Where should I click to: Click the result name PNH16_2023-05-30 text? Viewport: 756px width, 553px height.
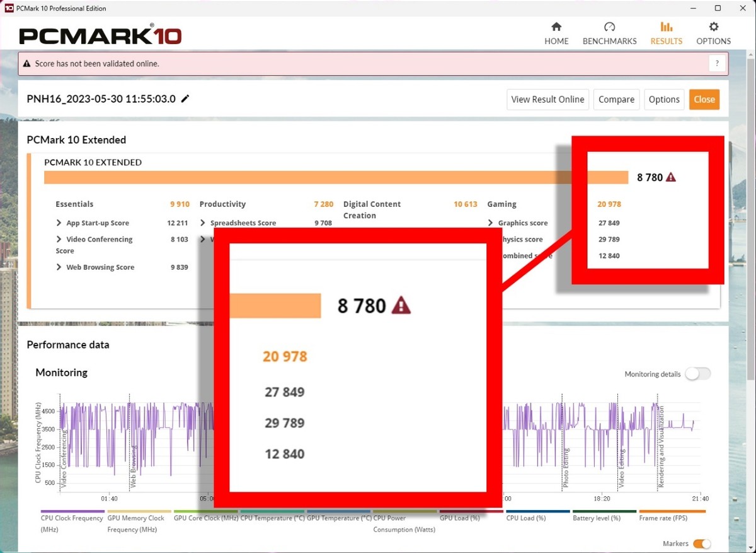coord(101,99)
